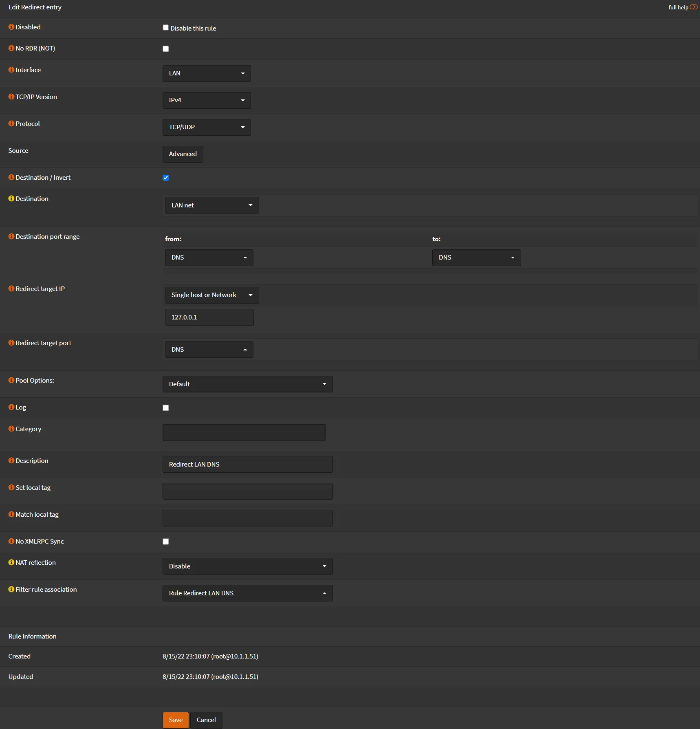The width and height of the screenshot is (700, 729).
Task: Show help for Filter rule association
Action: (x=11, y=589)
